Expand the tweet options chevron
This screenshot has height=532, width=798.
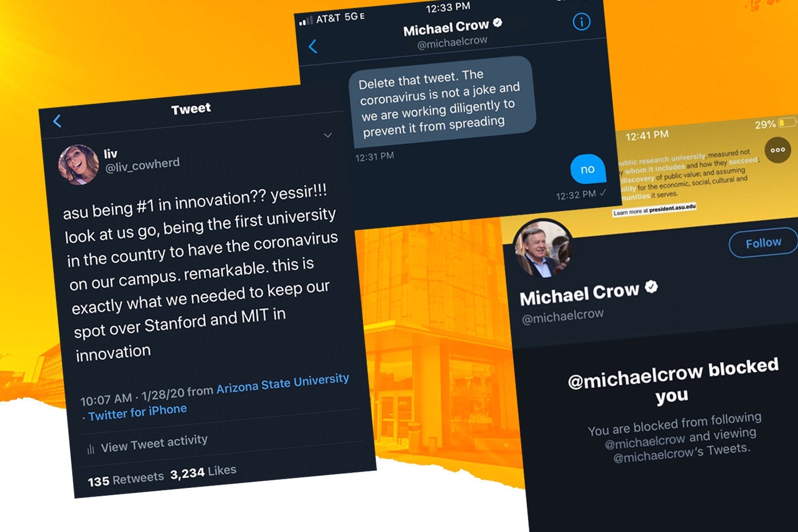point(328,136)
